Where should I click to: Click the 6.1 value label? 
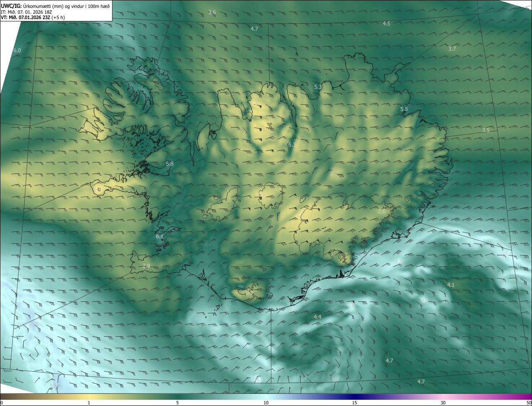[160, 236]
